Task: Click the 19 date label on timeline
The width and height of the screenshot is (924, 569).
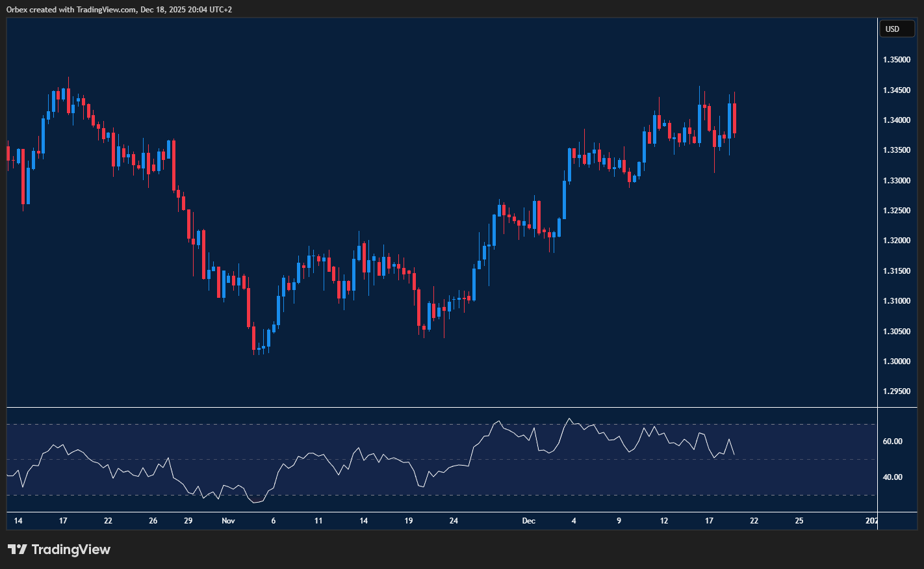Action: (x=409, y=521)
